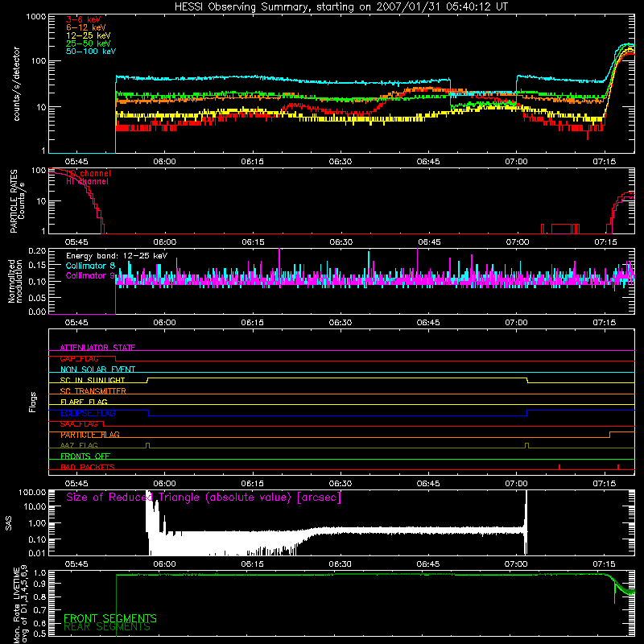Viewport: 644px width, 644px height.
Task: Click the 1000 tick on counts axis
Action: (x=35, y=17)
